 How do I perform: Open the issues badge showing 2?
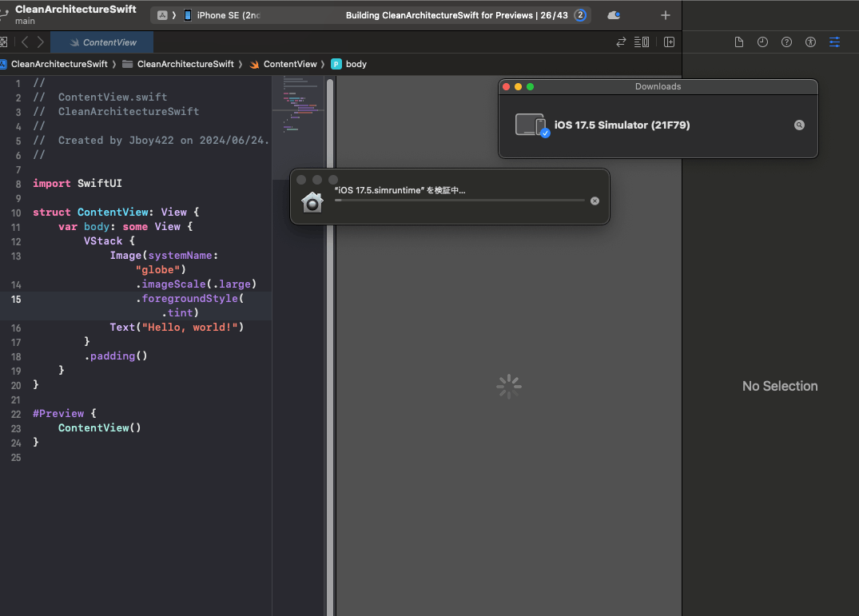click(580, 15)
